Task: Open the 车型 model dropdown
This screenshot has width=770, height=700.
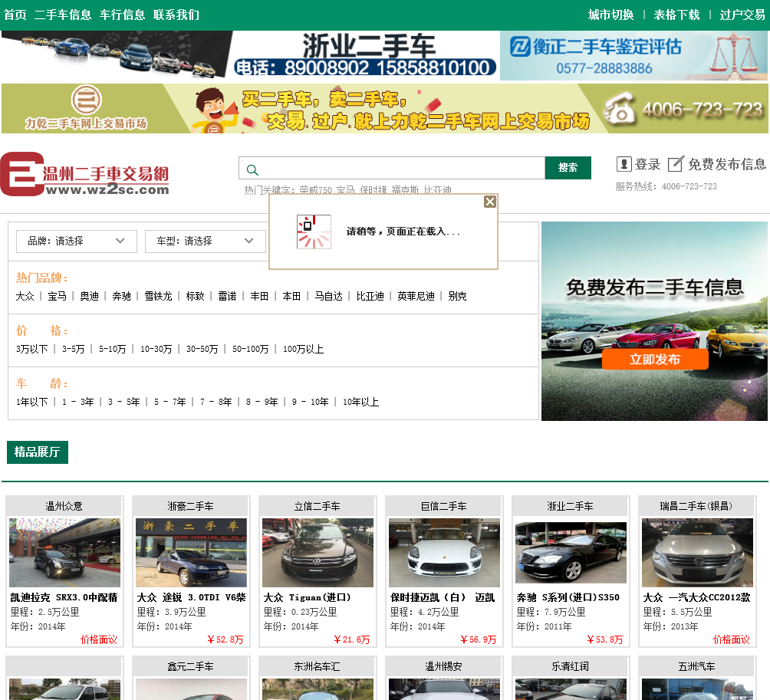Action: point(206,241)
